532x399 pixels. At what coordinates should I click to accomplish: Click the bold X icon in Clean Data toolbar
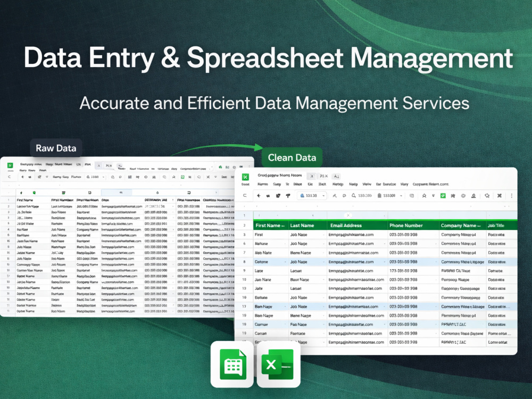click(500, 195)
